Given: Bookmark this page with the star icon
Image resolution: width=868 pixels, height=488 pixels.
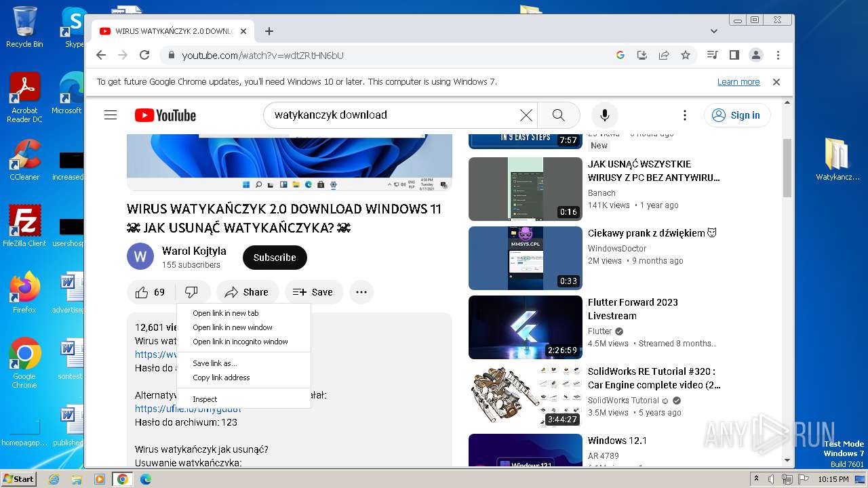Looking at the screenshot, I should [x=686, y=55].
